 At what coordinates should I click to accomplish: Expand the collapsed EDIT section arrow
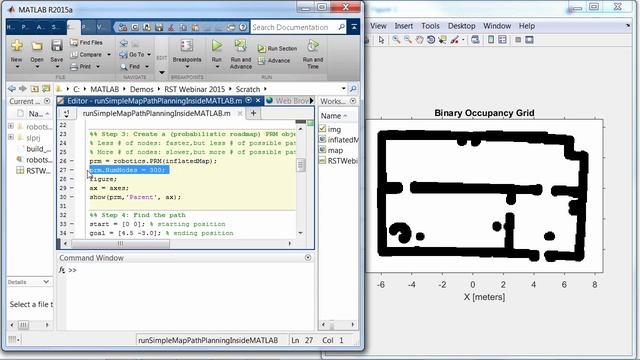tap(162, 73)
